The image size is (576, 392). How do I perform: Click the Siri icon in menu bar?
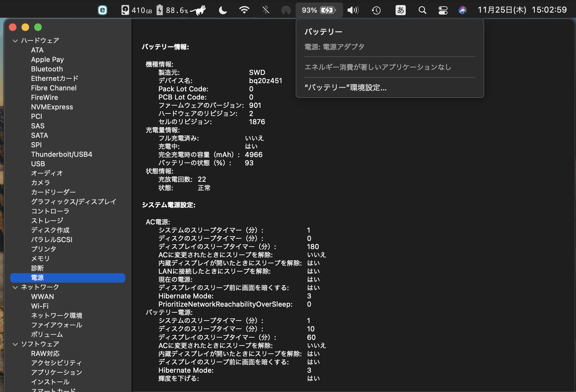click(462, 10)
